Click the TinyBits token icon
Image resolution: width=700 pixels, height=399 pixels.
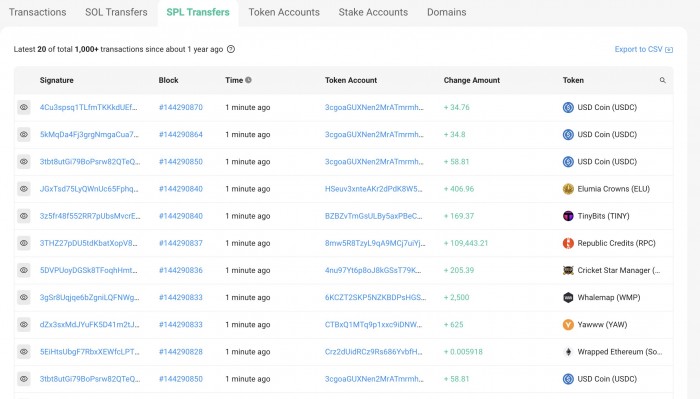click(x=568, y=216)
